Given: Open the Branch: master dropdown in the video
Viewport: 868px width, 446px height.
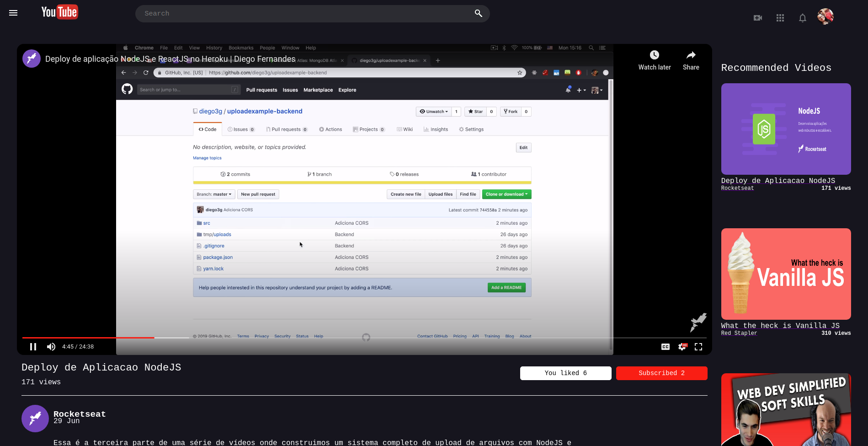Looking at the screenshot, I should pyautogui.click(x=214, y=194).
